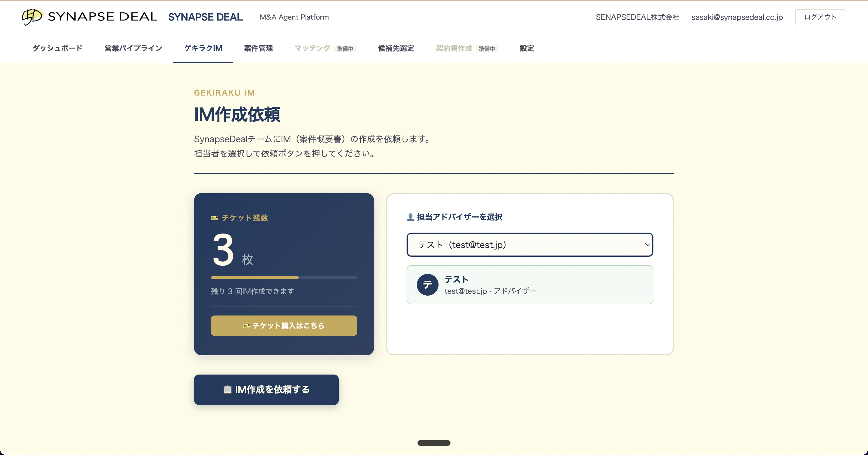The image size is (868, 455).
Task: Open the ダッシュボード tab
Action: click(x=58, y=48)
